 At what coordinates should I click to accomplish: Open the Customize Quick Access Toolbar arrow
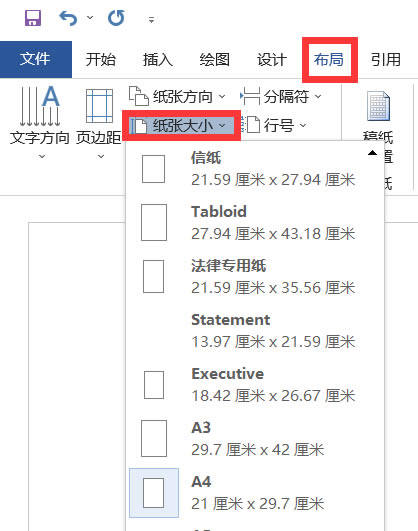(151, 20)
